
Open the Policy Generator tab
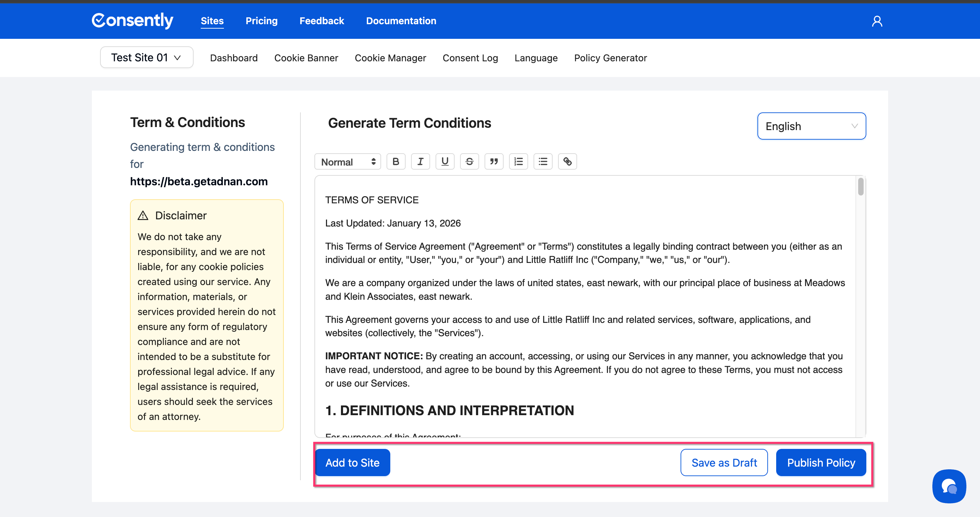610,58
